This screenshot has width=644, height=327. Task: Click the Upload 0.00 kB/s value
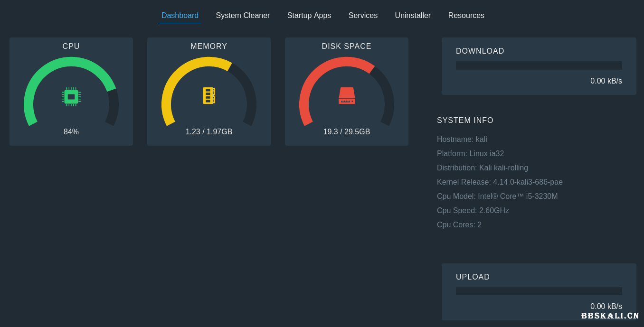(606, 307)
